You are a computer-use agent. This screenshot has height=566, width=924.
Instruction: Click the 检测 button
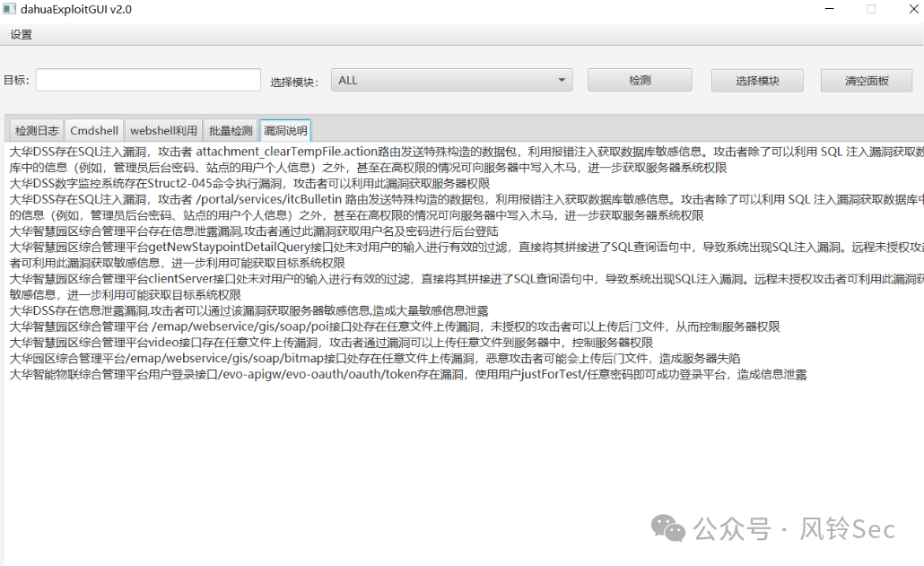(x=640, y=80)
